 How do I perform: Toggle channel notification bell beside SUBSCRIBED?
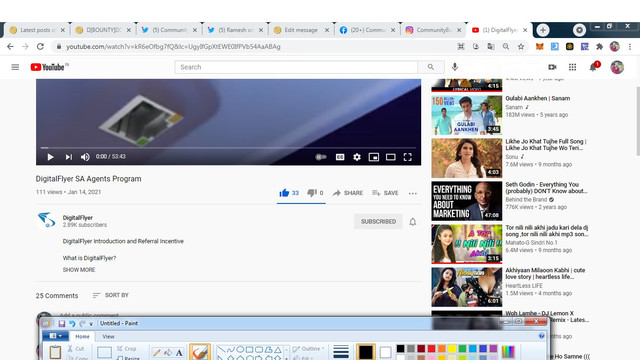pos(413,222)
